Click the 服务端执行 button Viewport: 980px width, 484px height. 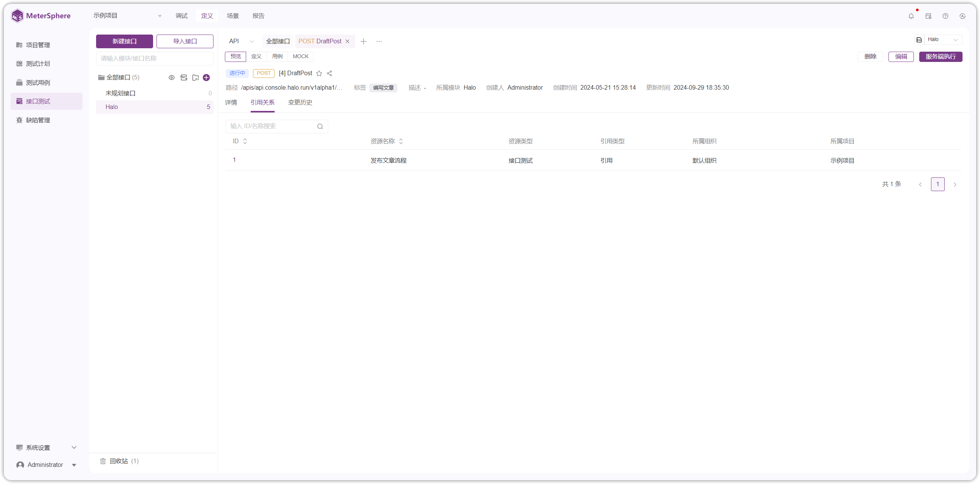tap(940, 57)
